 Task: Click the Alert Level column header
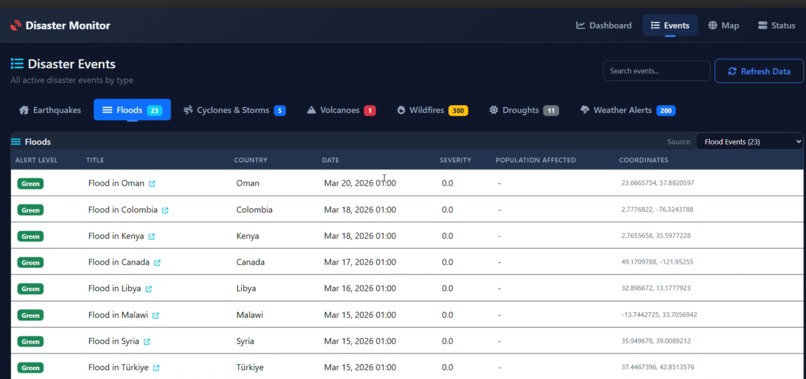tap(36, 160)
